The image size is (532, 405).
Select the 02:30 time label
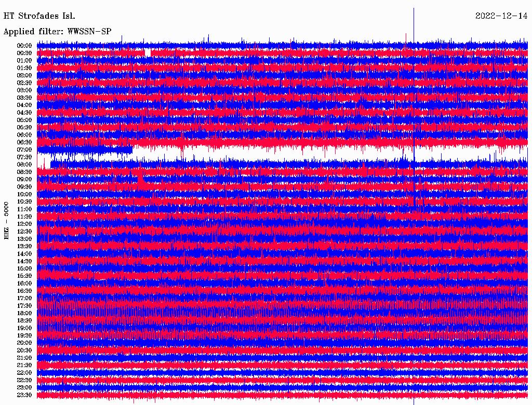pos(24,83)
